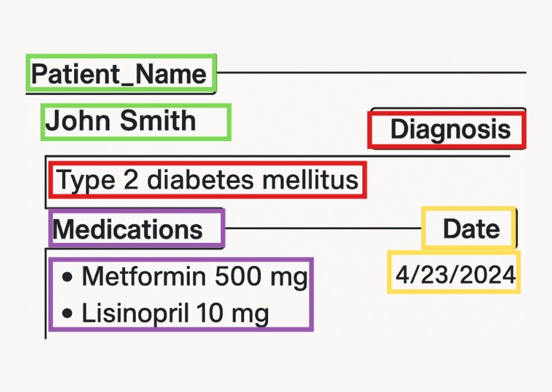Screen dimensions: 552x392
Task: Click the Diagnosis heading
Action: [x=450, y=130]
